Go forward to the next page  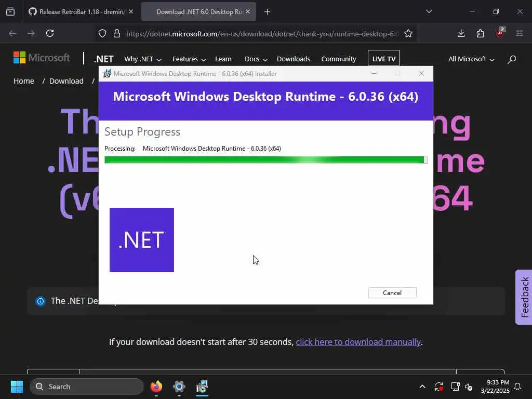[x=31, y=33]
